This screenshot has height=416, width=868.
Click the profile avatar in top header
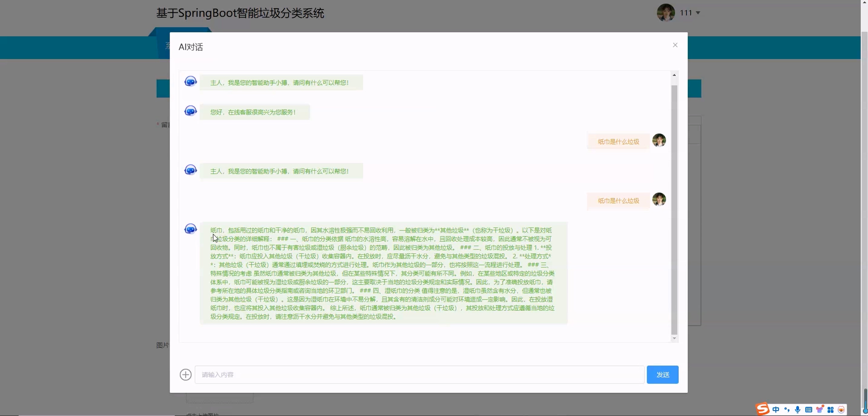666,13
